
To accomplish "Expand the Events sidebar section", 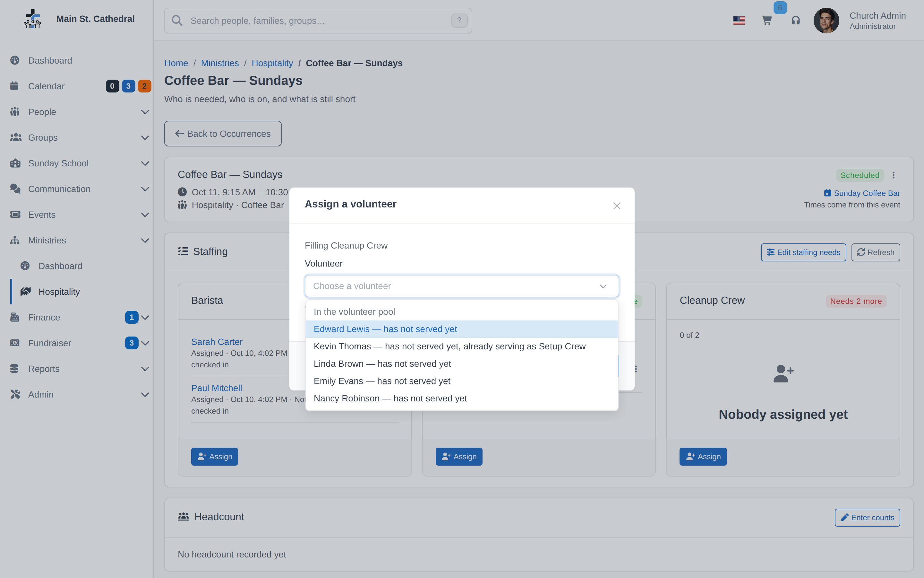I will (x=145, y=215).
